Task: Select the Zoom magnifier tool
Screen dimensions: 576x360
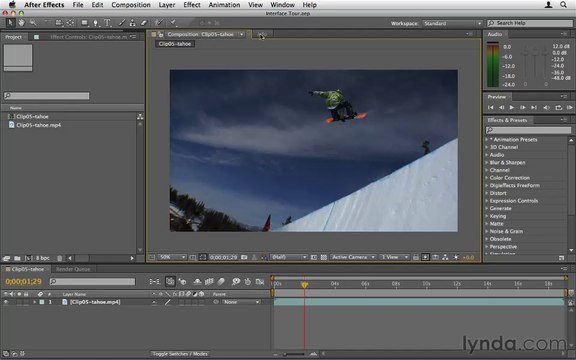Action: point(33,23)
